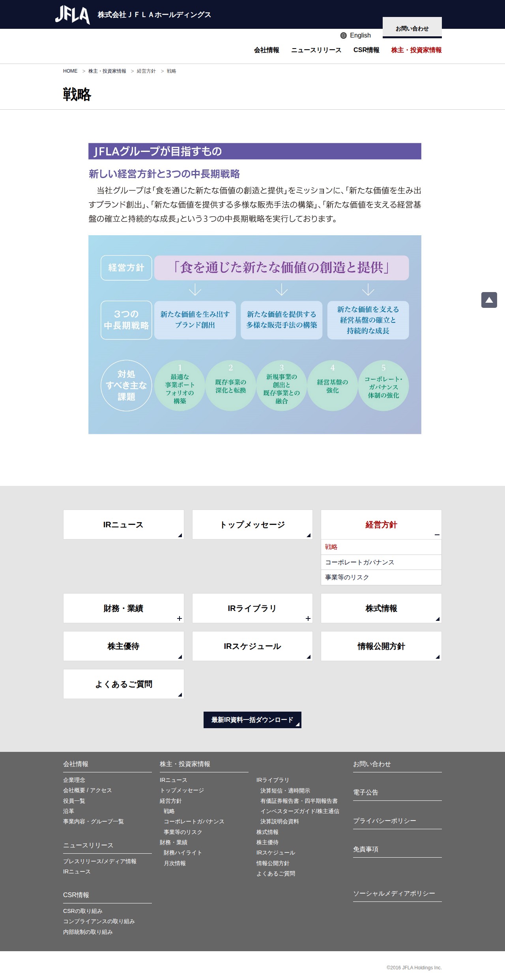
Task: Open footer ニュースリリース heading link
Action: click(x=88, y=845)
